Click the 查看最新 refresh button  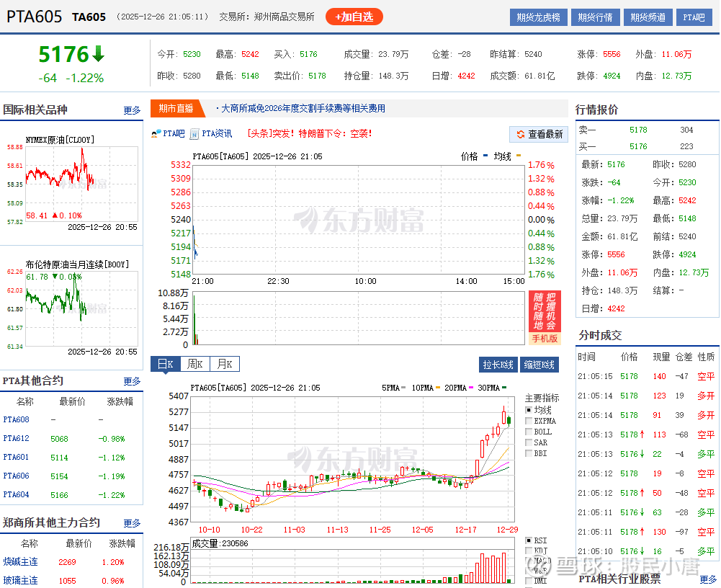pos(539,134)
